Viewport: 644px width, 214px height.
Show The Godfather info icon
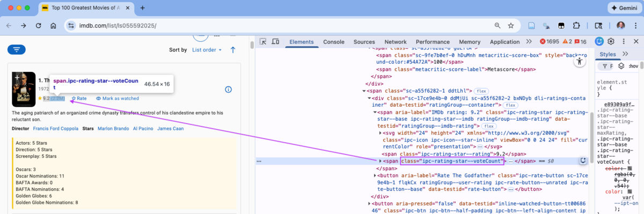pyautogui.click(x=228, y=90)
